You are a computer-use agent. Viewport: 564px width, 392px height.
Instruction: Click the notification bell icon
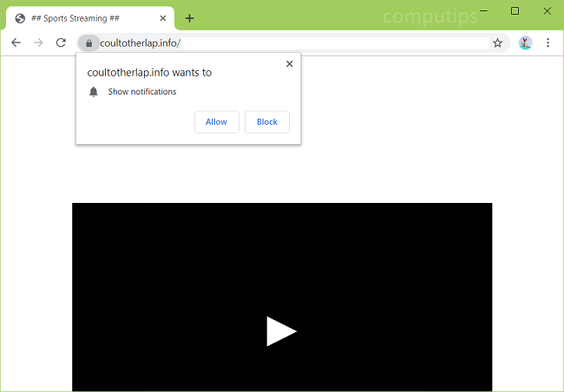(94, 92)
